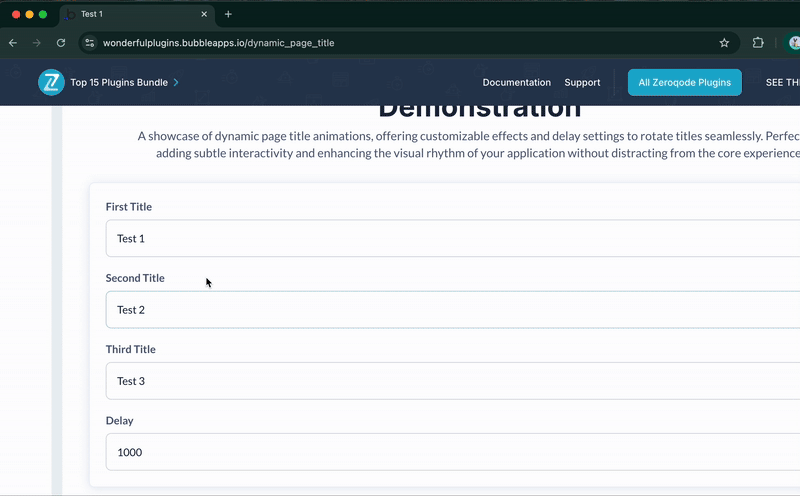The image size is (800, 496).
Task: Expand Top 15 Plugins Bundle chevron
Action: click(176, 83)
